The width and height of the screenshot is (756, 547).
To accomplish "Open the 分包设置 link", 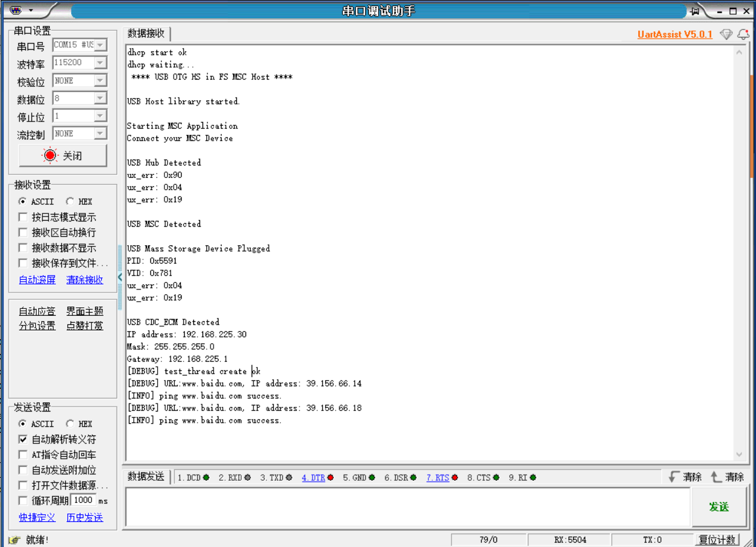I will click(x=37, y=326).
